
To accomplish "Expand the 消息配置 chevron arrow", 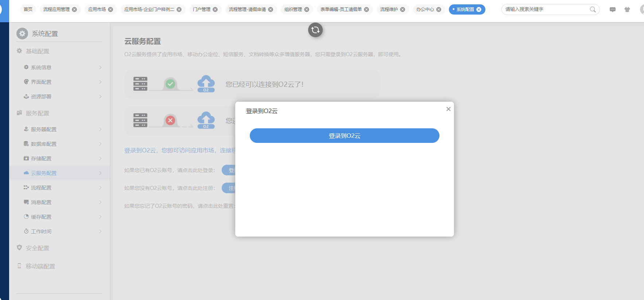I will tap(100, 202).
